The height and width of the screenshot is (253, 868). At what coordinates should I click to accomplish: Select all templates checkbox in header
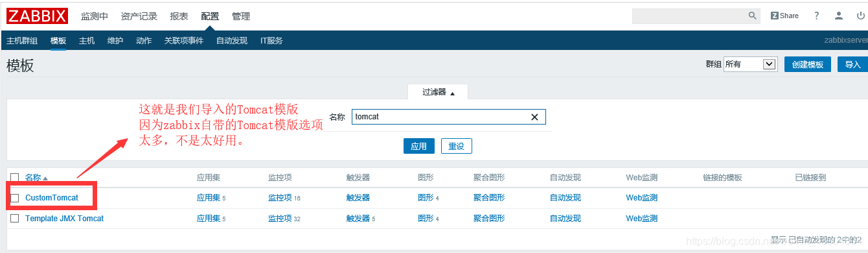[x=14, y=178]
